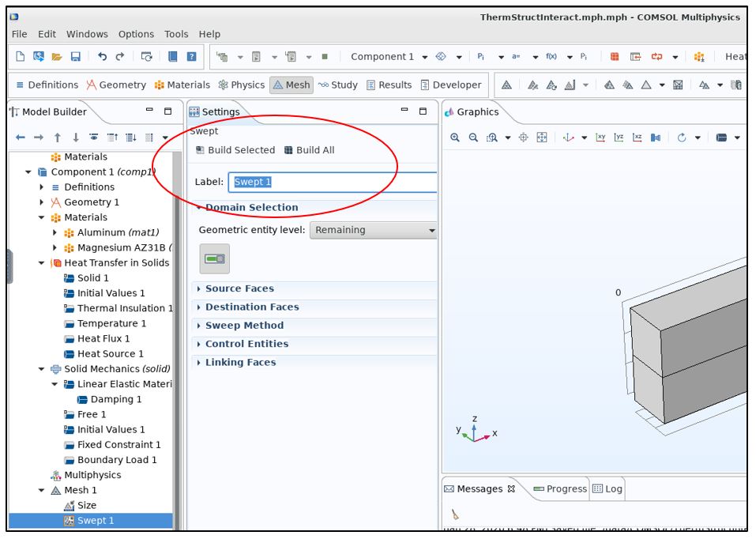Open the Windows menu

(x=87, y=34)
